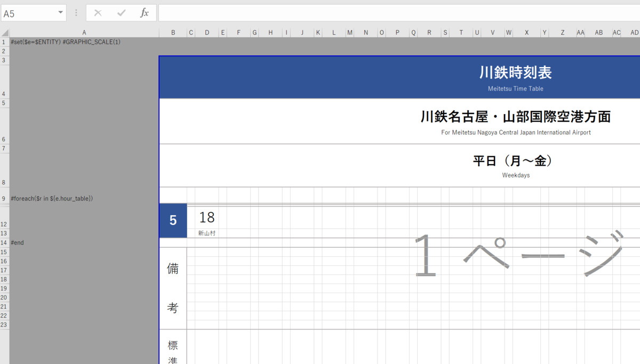This screenshot has height=364, width=640.
Task: Click the 川鉄名古屋・山部国際空港方面 heading
Action: [x=516, y=117]
